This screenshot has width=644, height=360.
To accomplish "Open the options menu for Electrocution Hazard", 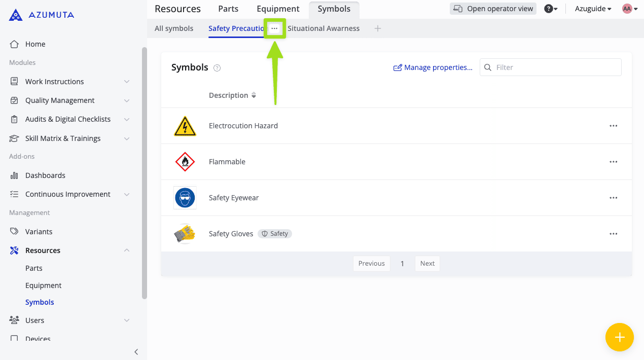I will pyautogui.click(x=613, y=126).
